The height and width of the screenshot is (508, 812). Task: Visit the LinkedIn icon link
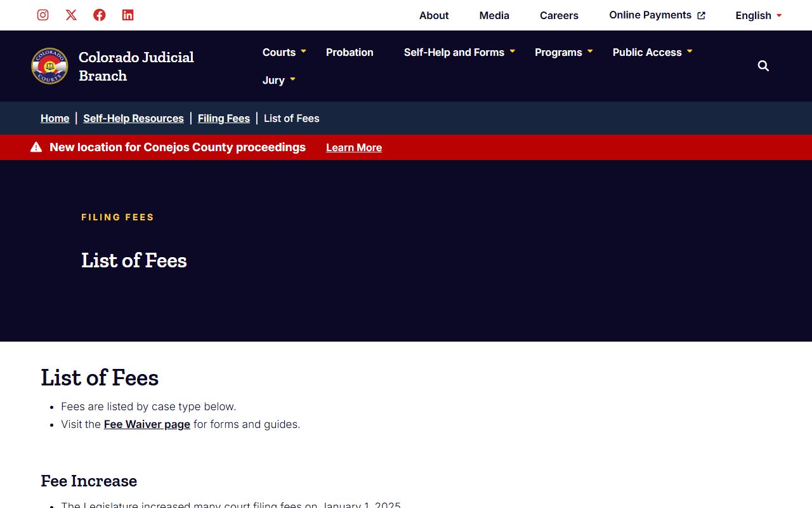pos(128,15)
